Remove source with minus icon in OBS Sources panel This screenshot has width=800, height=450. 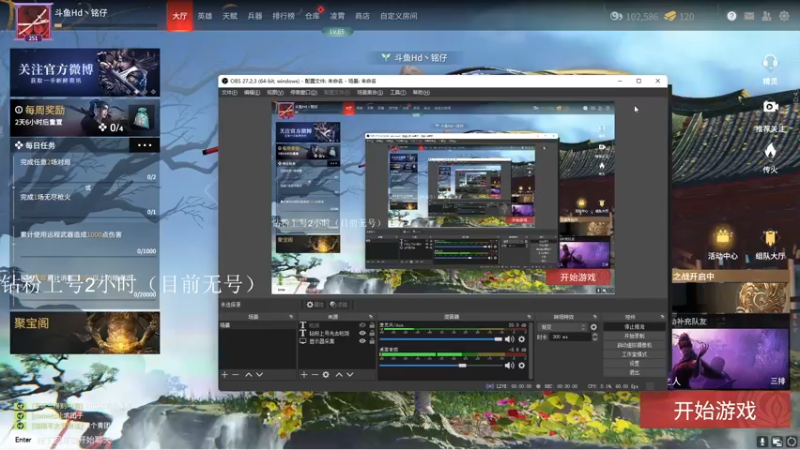[x=314, y=374]
